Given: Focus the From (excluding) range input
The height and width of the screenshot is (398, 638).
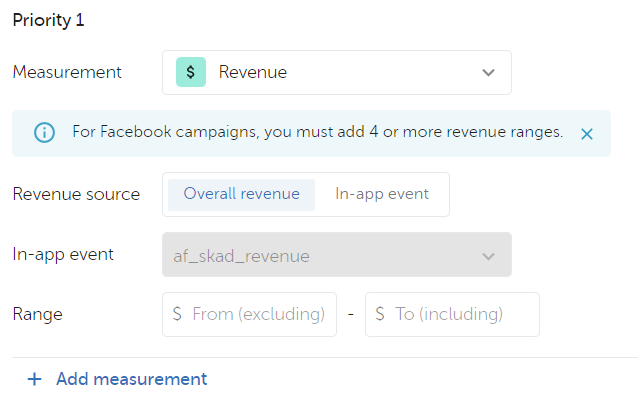Looking at the screenshot, I should [x=249, y=314].
